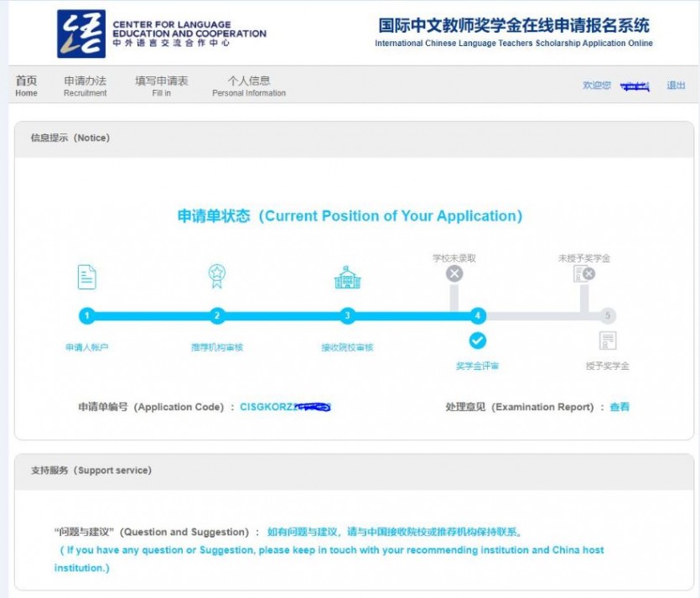Click the host school building icon
This screenshot has height=598, width=700.
pyautogui.click(x=347, y=277)
